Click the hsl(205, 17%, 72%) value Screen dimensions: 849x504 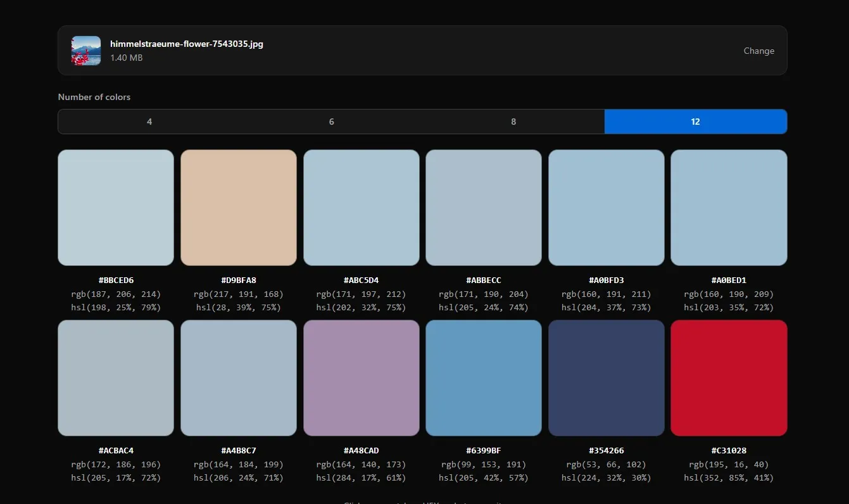coord(116,478)
